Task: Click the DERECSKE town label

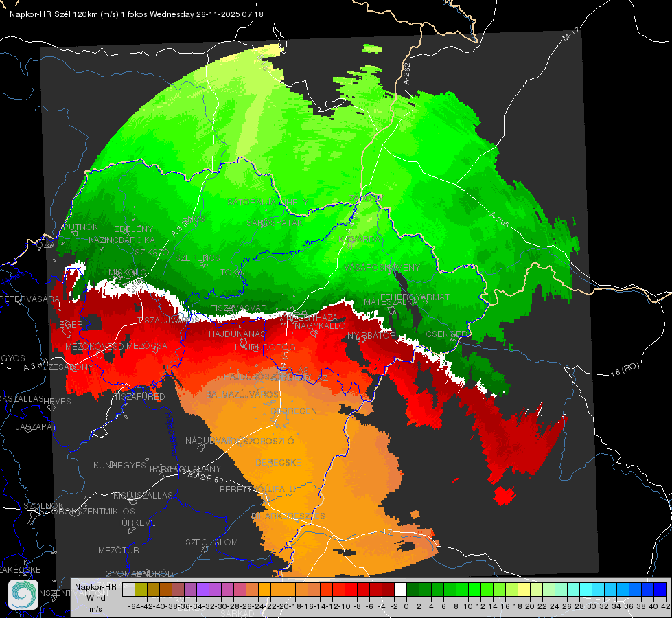Action: click(278, 463)
